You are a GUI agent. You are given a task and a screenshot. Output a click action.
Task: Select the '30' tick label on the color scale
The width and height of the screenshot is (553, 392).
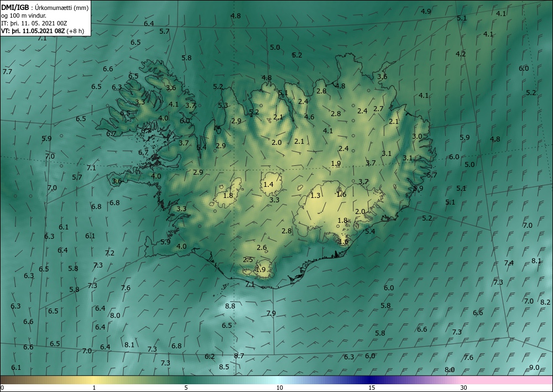pos(463,388)
